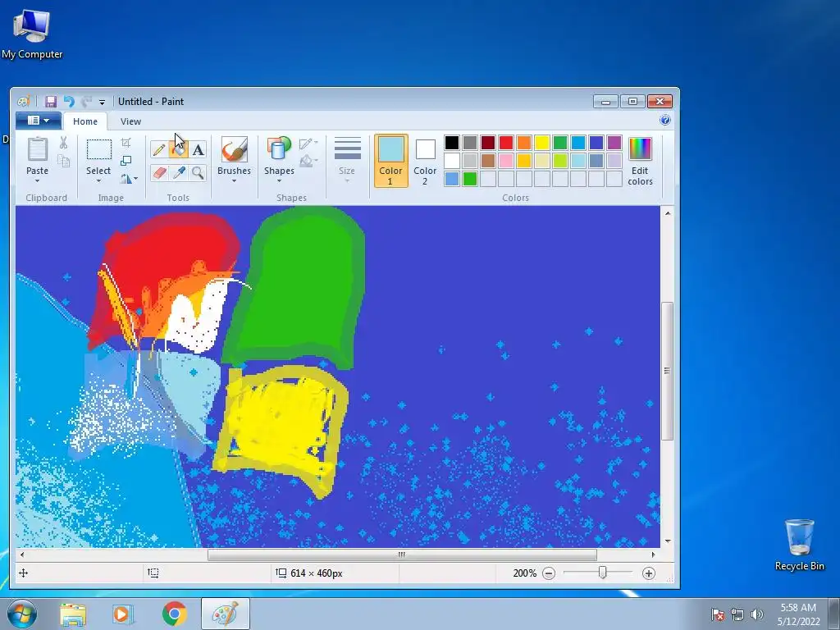The width and height of the screenshot is (840, 630).
Task: Click the Cut scissors icon
Action: (63, 143)
